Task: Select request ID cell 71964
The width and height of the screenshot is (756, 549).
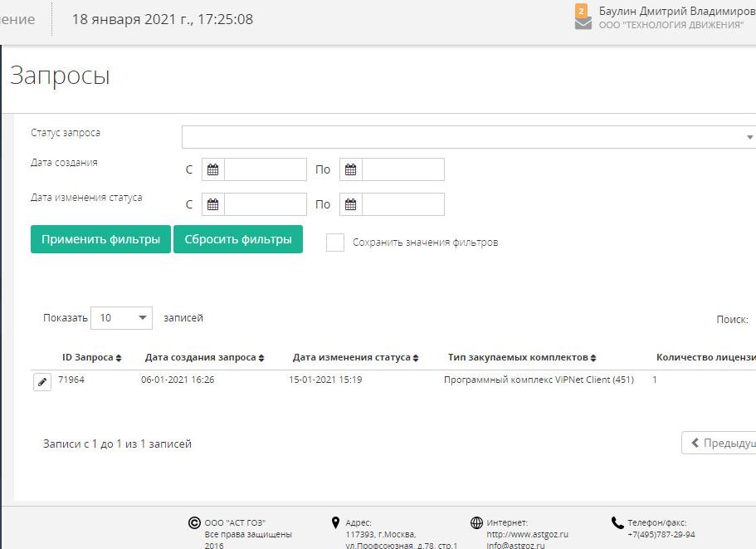Action: [x=71, y=380]
